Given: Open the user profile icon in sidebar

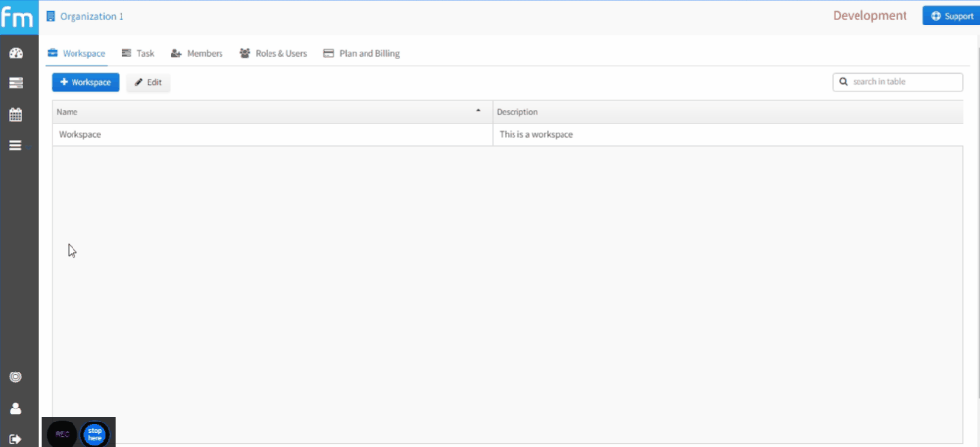Looking at the screenshot, I should click(16, 408).
